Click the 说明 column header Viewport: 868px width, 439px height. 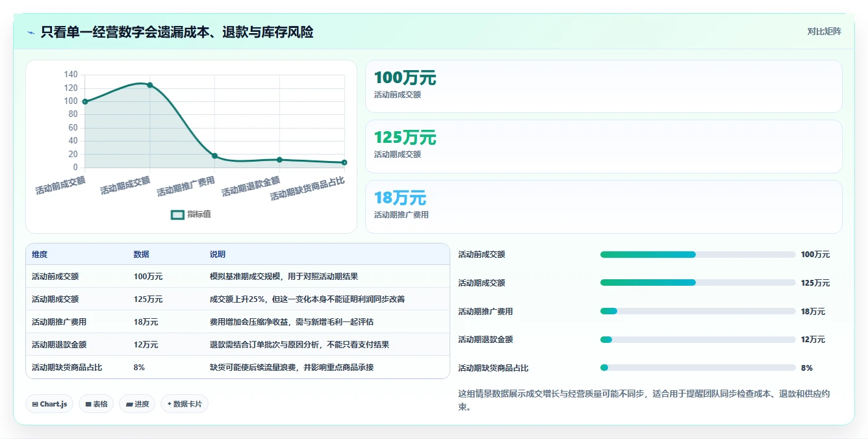(218, 255)
